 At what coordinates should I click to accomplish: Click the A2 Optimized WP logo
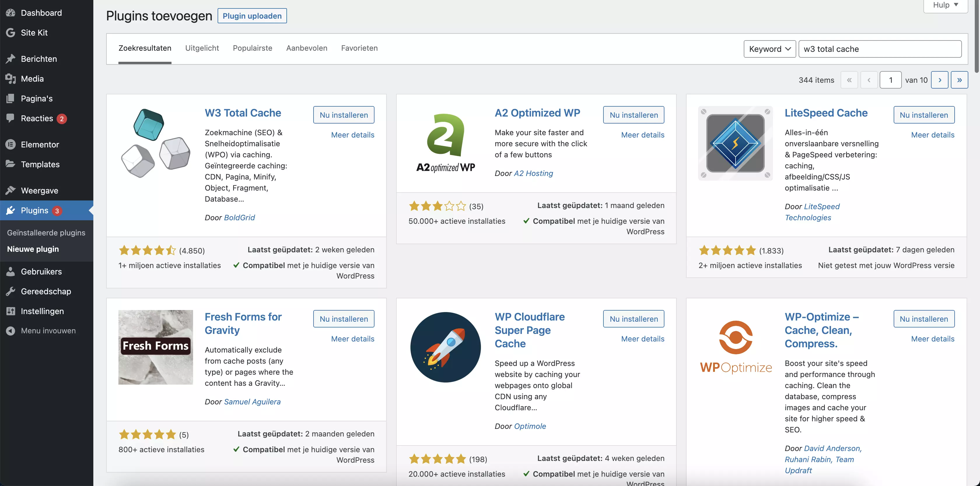coord(445,143)
